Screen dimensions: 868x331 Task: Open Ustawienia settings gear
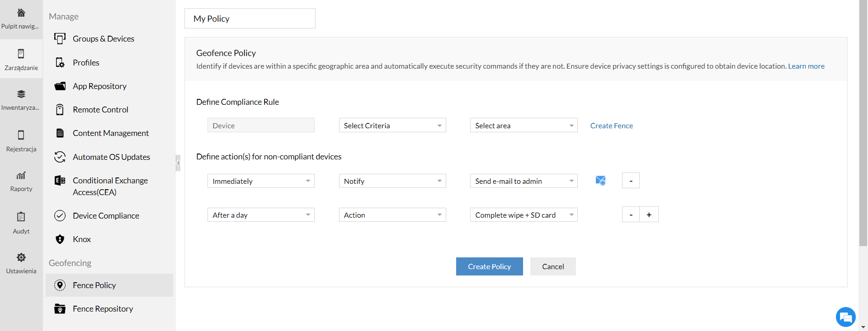[21, 263]
